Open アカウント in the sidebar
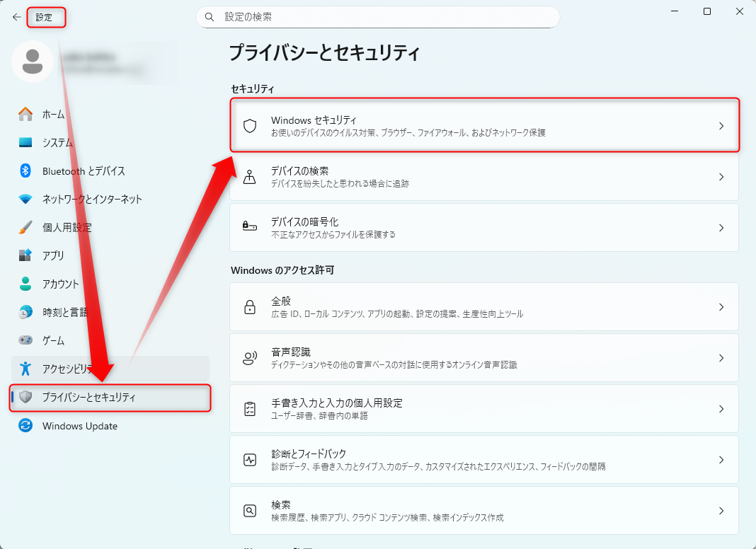The image size is (756, 549). [x=110, y=284]
